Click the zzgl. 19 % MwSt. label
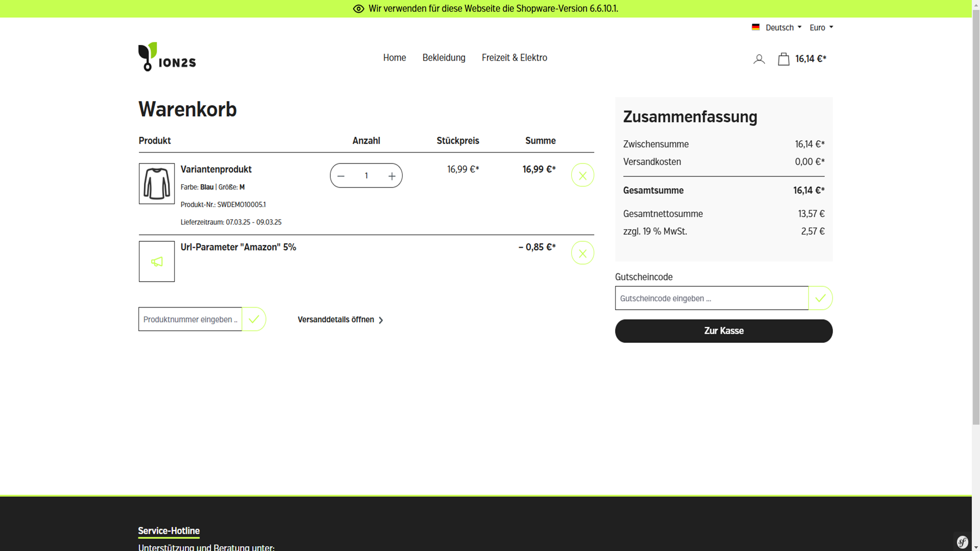 point(655,232)
